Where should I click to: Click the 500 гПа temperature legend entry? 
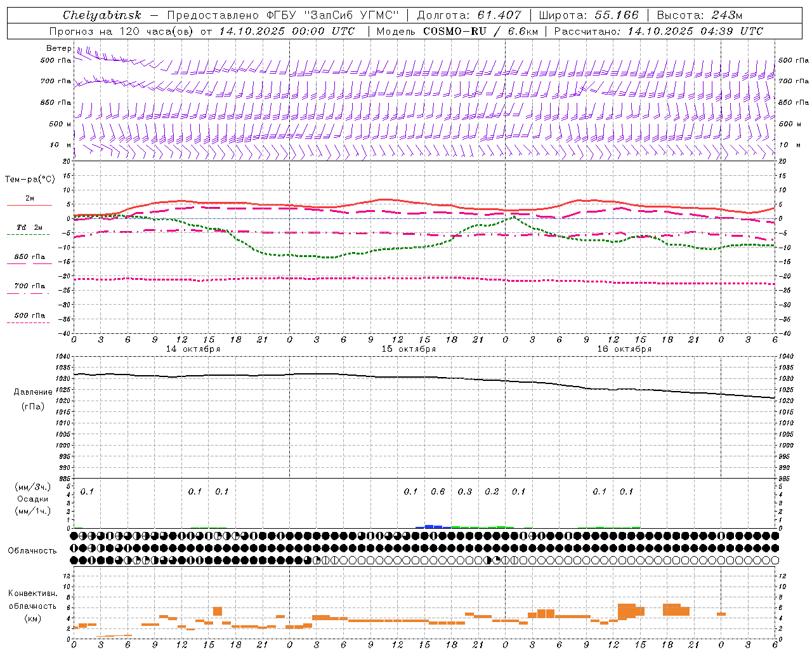click(30, 315)
